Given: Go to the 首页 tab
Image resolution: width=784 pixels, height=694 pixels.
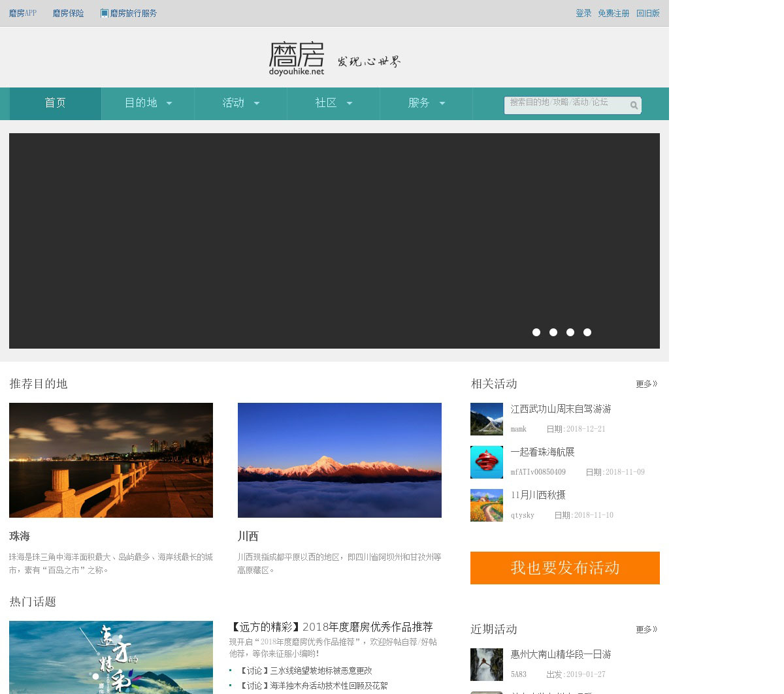Looking at the screenshot, I should (x=55, y=103).
